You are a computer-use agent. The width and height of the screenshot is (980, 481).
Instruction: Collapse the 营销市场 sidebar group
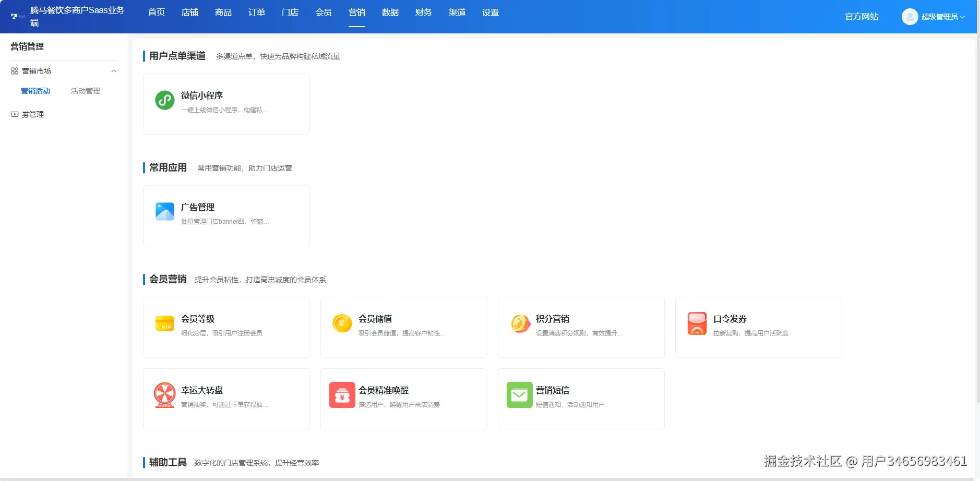click(x=114, y=71)
